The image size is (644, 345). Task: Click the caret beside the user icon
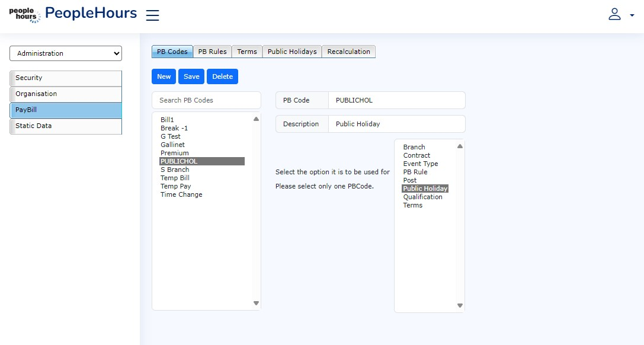[632, 16]
